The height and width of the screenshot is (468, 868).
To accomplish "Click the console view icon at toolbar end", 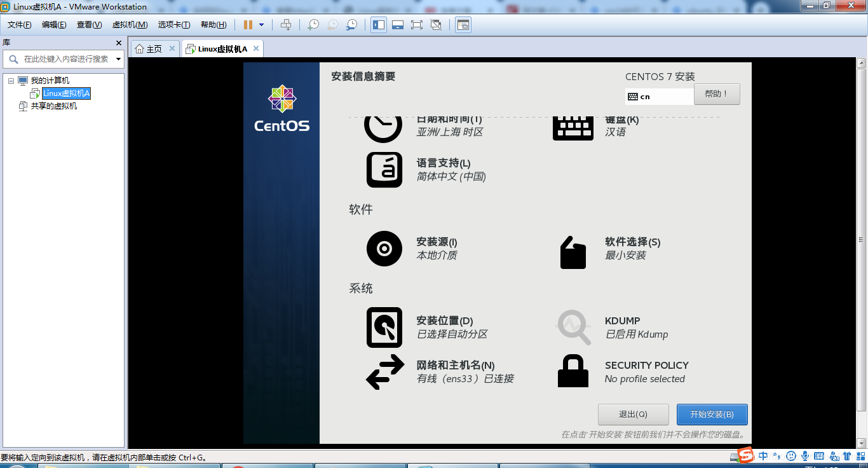I will point(463,25).
